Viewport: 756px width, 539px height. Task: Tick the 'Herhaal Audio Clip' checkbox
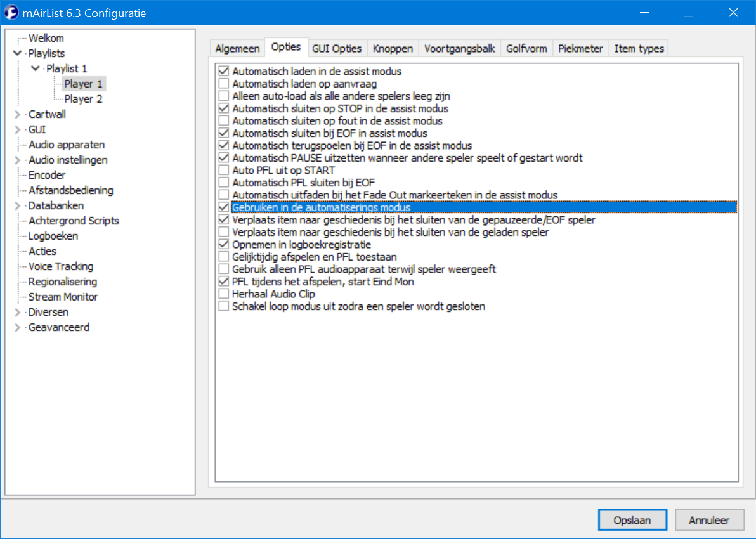[x=223, y=294]
